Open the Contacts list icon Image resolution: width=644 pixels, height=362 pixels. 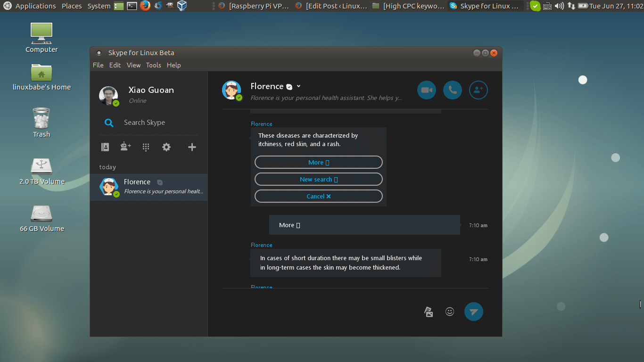105,147
